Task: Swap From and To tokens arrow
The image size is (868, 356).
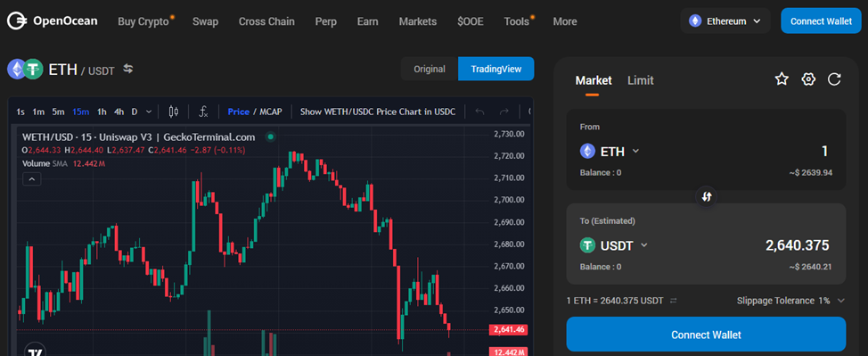Action: [x=707, y=196]
